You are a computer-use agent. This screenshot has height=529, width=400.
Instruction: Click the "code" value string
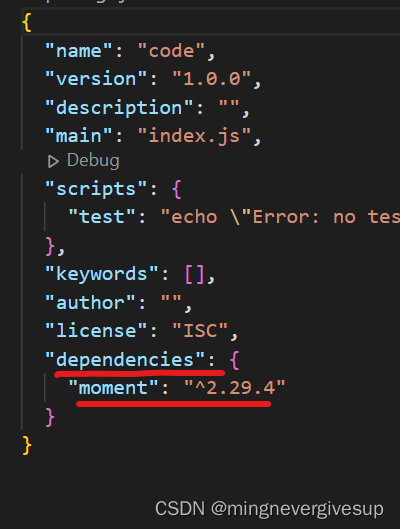point(171,51)
